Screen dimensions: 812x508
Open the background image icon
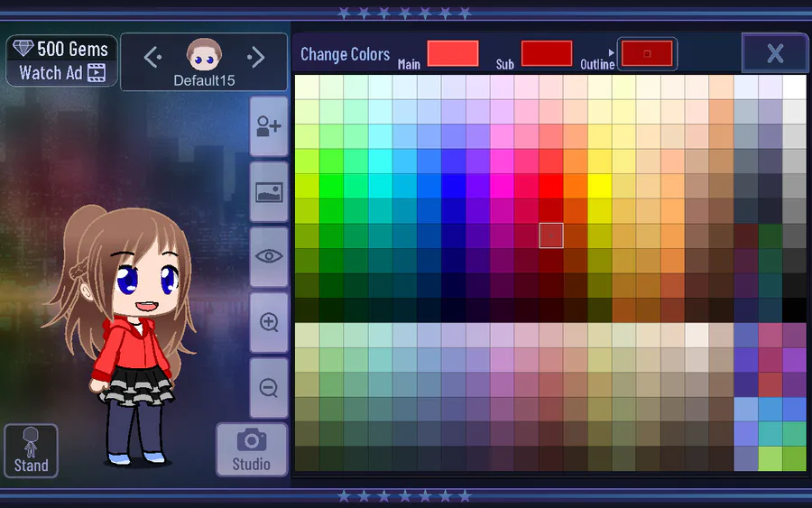pos(269,192)
